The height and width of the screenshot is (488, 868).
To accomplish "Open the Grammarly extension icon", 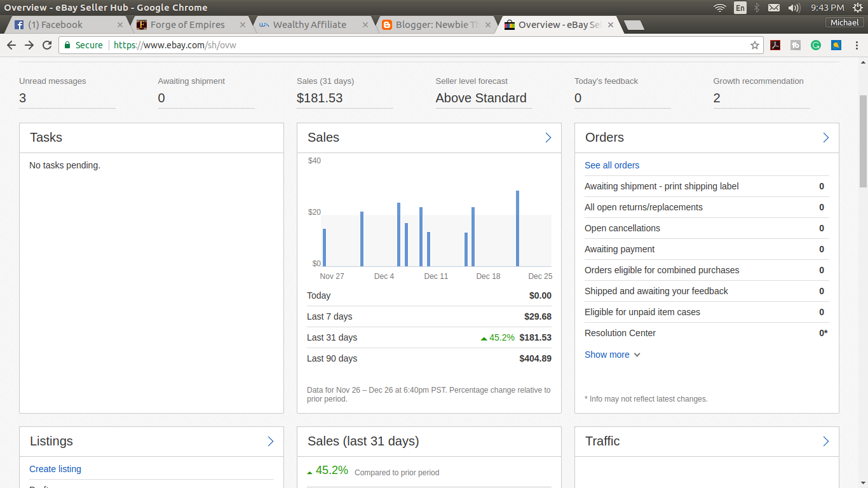I will tap(816, 45).
